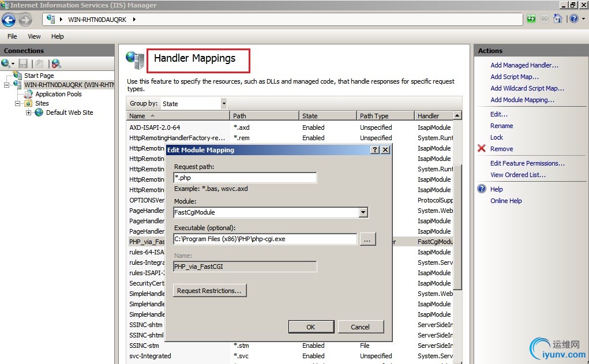
Task: Select the svc-Integrated handler row
Action: [x=290, y=356]
